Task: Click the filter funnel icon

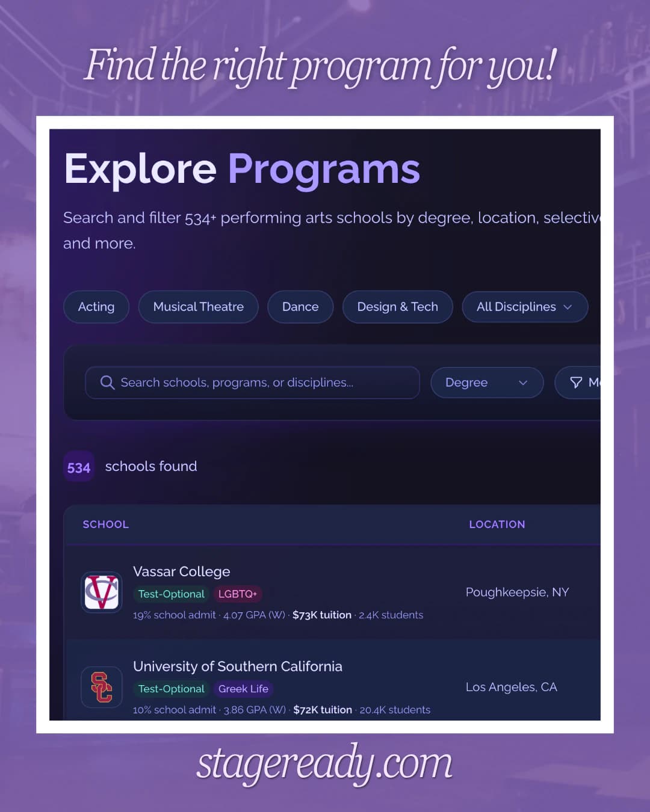Action: (576, 383)
